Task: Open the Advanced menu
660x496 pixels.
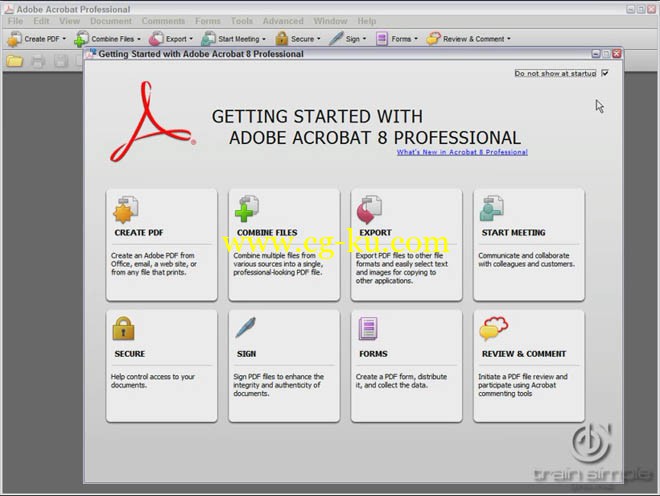Action: coord(283,21)
